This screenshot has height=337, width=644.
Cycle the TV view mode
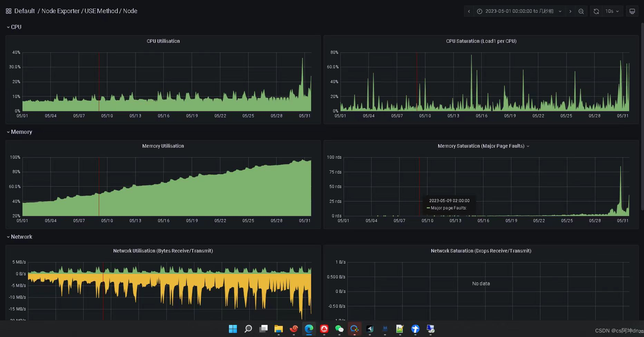pos(632,11)
